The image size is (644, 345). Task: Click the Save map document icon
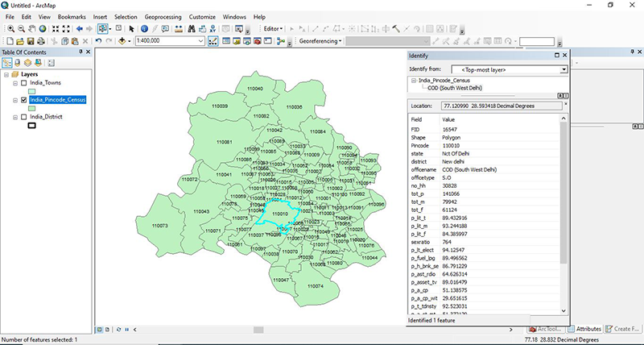[x=30, y=40]
